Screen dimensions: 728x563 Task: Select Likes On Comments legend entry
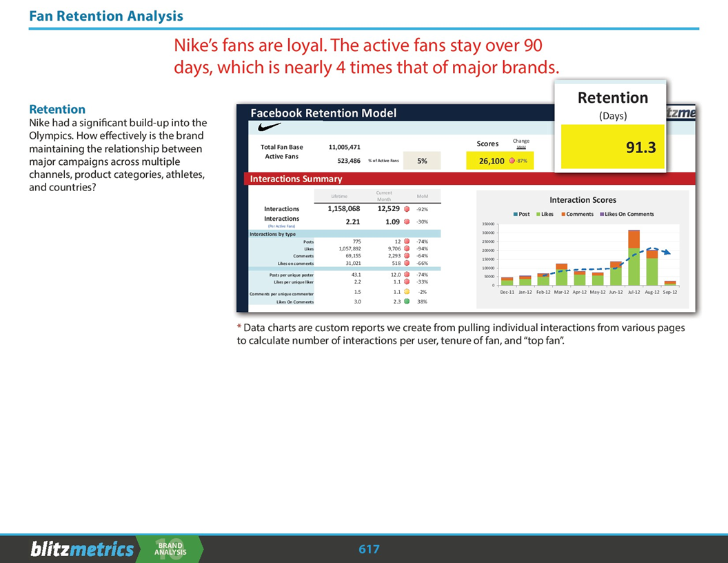pyautogui.click(x=627, y=214)
